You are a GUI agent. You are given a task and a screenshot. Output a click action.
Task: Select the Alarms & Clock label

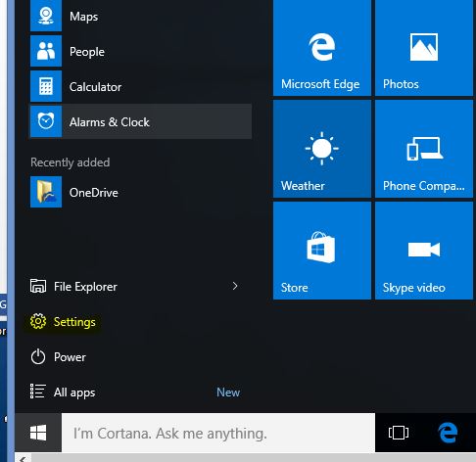pyautogui.click(x=110, y=122)
